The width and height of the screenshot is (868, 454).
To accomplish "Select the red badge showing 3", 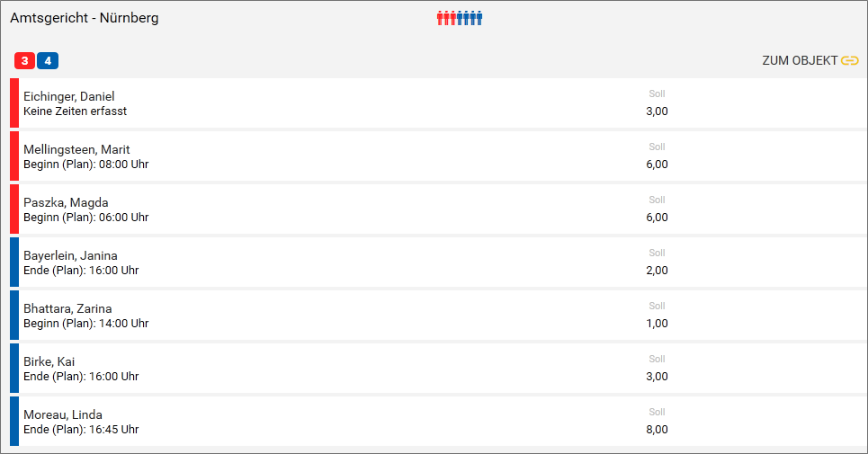I will (x=24, y=61).
